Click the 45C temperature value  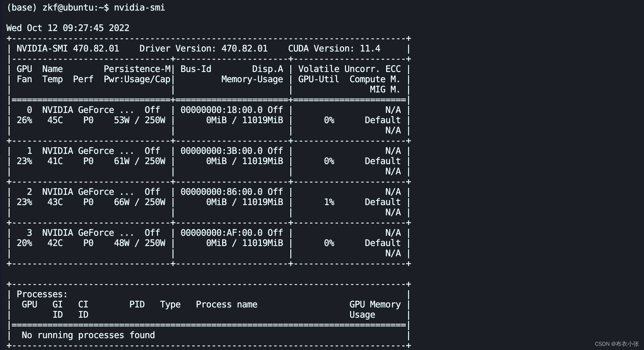click(x=55, y=120)
